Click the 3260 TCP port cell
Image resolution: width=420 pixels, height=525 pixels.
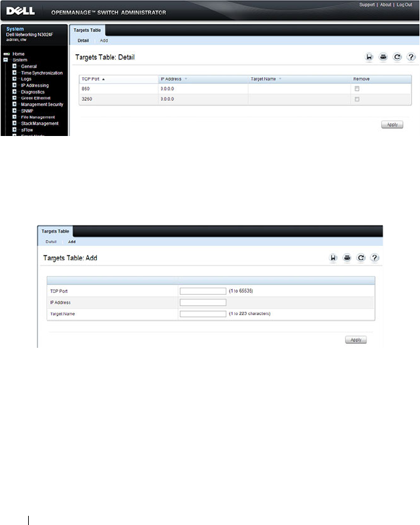(87, 99)
